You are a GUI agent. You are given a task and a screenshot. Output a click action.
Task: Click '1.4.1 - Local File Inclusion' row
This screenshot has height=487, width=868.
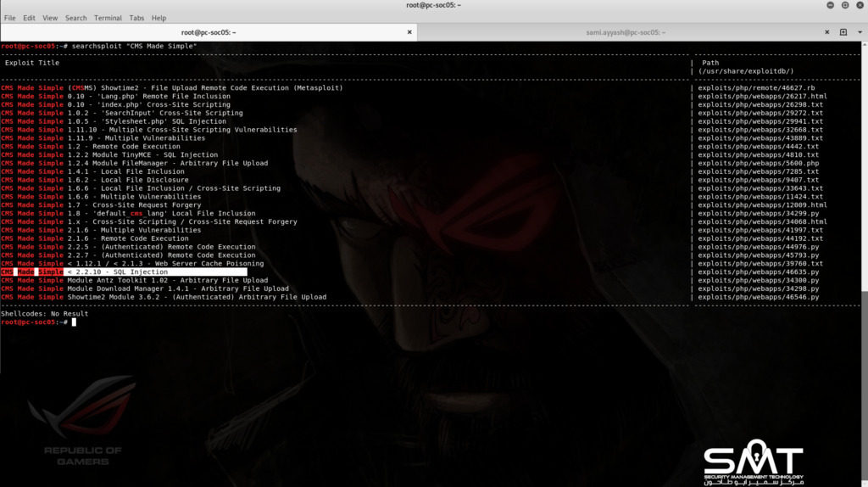click(x=92, y=171)
